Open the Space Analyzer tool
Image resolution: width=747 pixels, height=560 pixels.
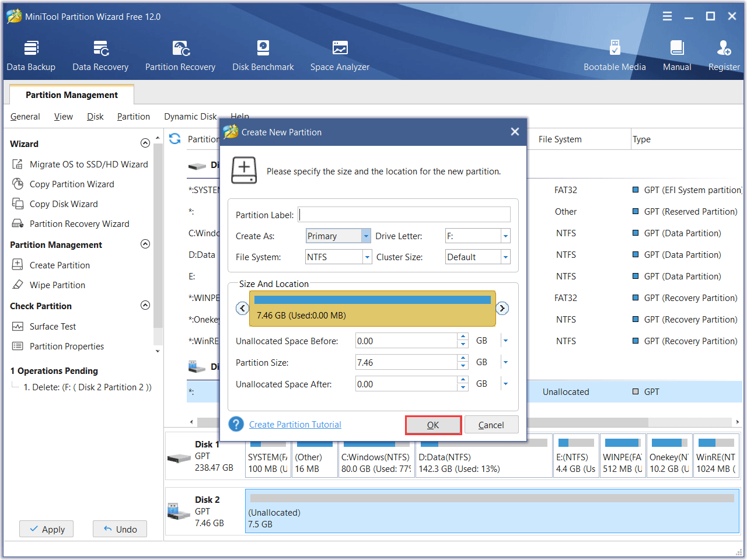(x=340, y=55)
